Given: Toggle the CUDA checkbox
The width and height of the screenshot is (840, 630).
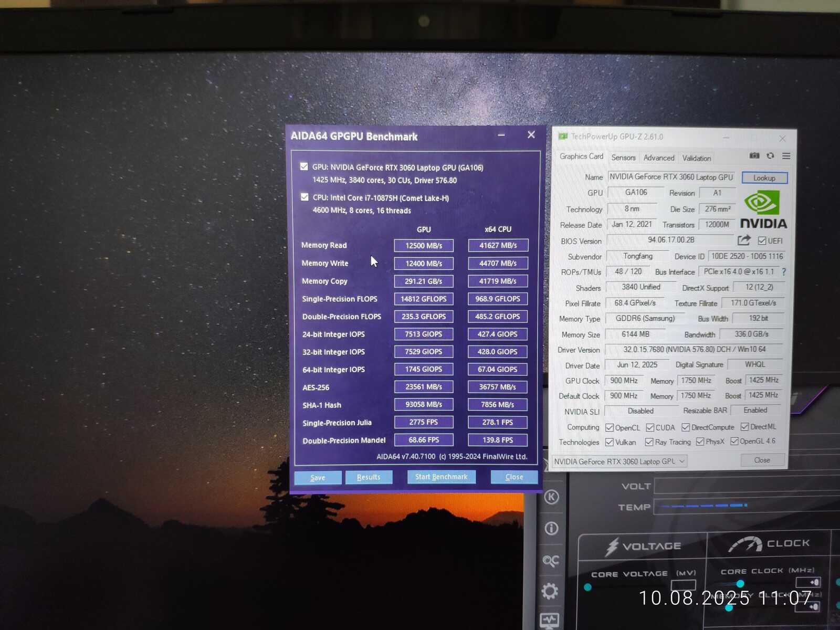Looking at the screenshot, I should pos(650,428).
